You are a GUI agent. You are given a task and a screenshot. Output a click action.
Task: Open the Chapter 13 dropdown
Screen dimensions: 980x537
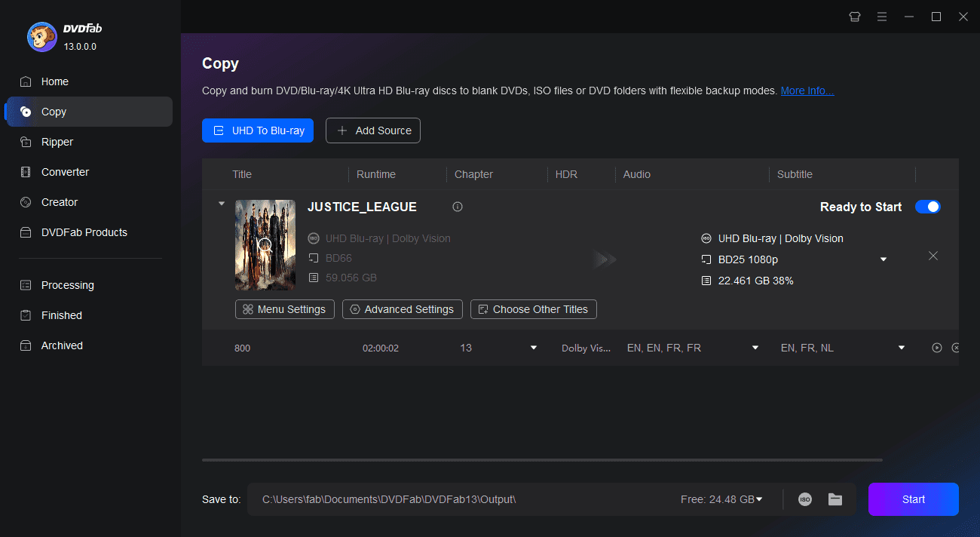(534, 348)
